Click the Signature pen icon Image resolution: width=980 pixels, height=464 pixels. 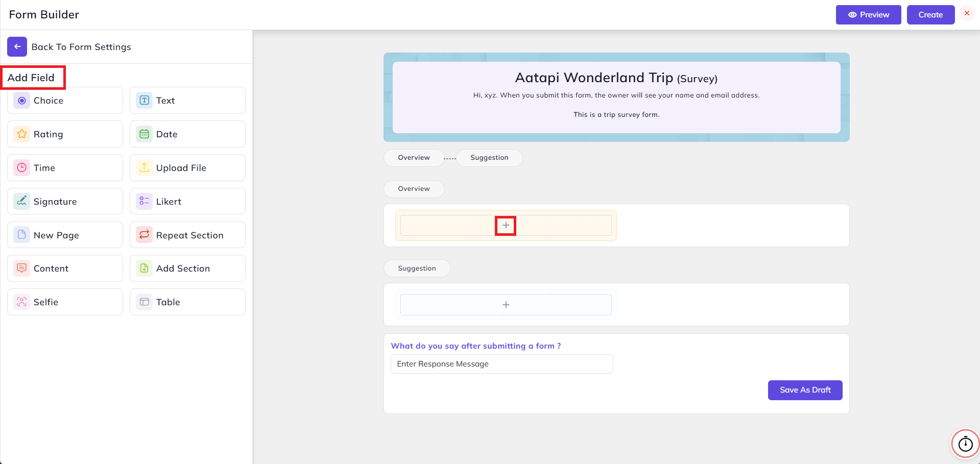[x=21, y=202]
